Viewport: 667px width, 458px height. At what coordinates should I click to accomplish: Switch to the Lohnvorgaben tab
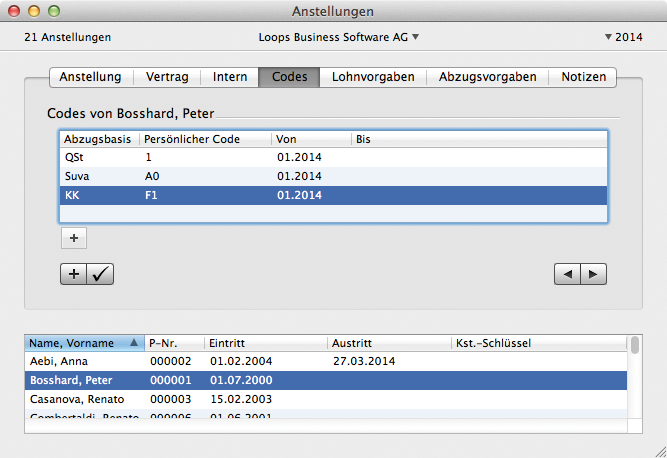click(x=373, y=77)
